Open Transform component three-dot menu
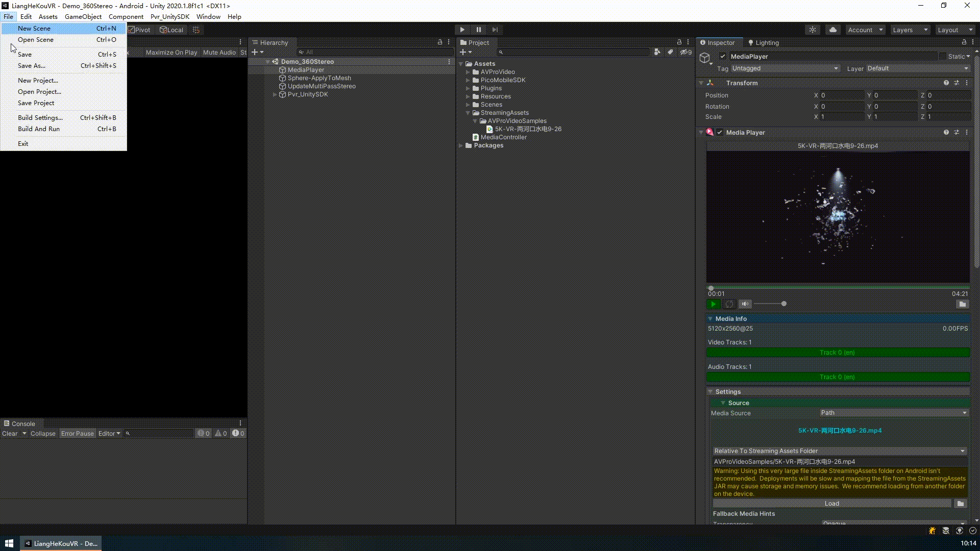 966,83
